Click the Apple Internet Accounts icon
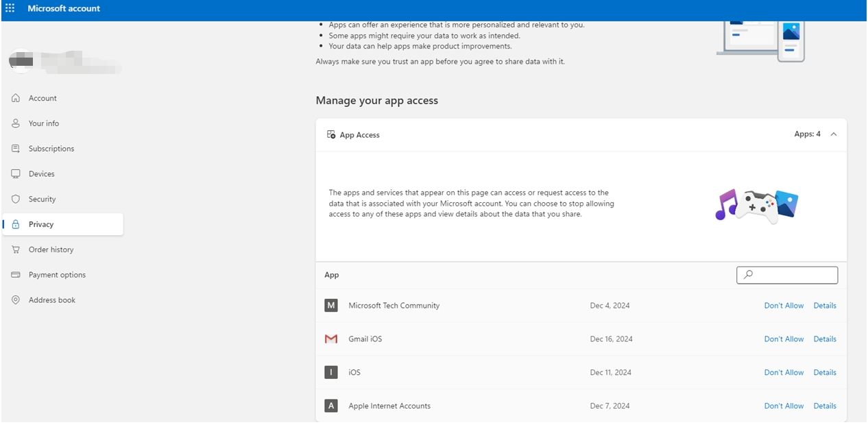The image size is (868, 427). click(x=331, y=406)
